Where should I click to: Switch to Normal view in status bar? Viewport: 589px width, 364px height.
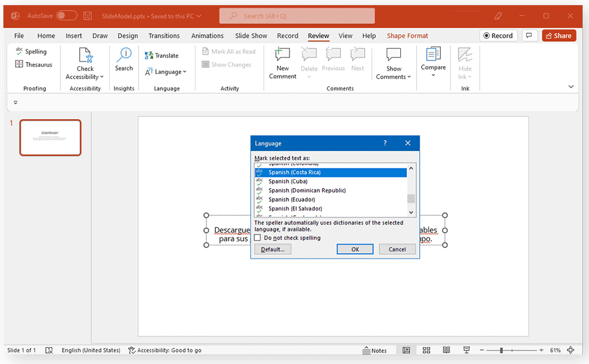(x=406, y=350)
